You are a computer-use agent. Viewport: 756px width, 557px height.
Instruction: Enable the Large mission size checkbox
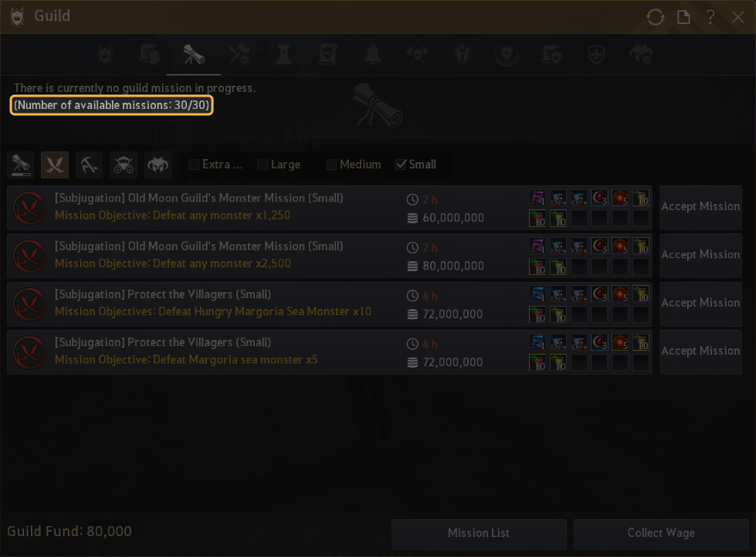coord(263,165)
